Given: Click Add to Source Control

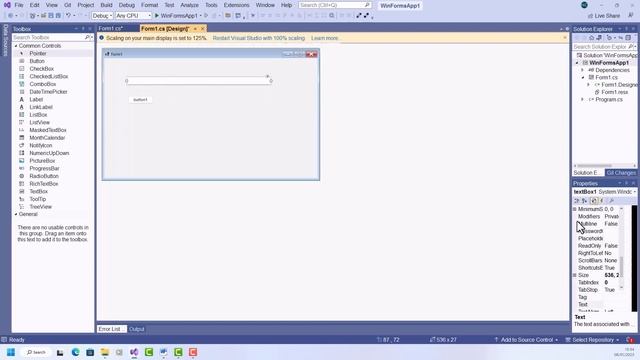Looking at the screenshot, I should coord(526,340).
